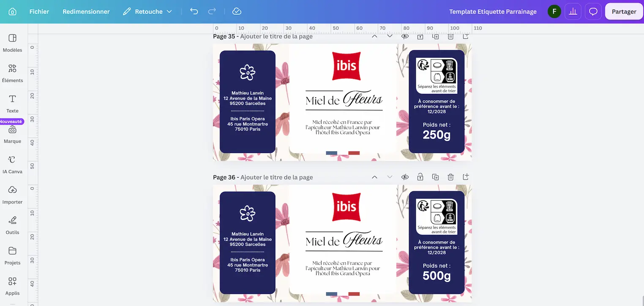Open the Éléments panel in the sidebar
644x306 pixels.
pos(12,74)
